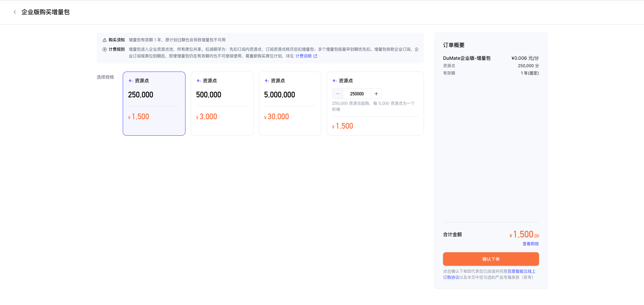Click sparkle icon in the 5,000,000 card

pos(267,81)
